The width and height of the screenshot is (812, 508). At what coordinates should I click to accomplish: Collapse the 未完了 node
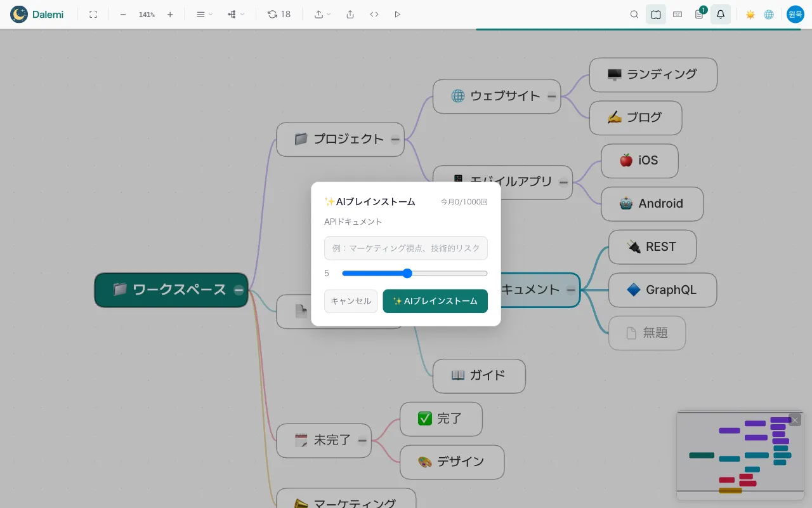point(362,440)
